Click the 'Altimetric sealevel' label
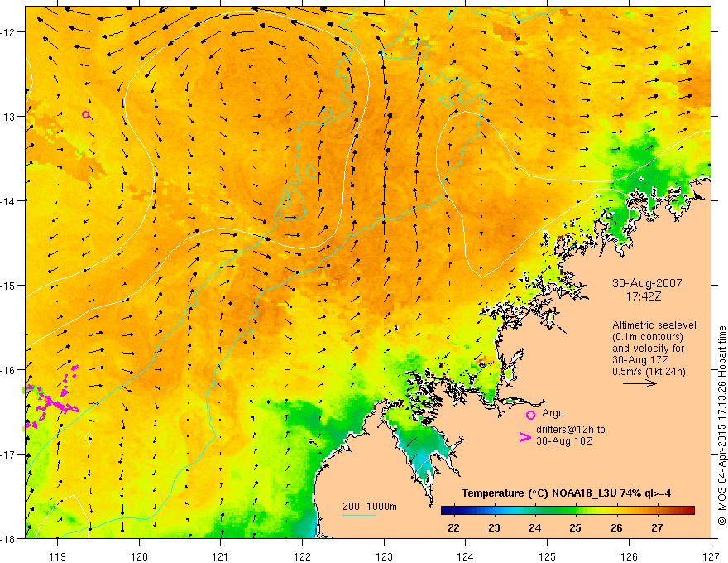Viewport: 728px width, 563px height. pyautogui.click(x=654, y=325)
